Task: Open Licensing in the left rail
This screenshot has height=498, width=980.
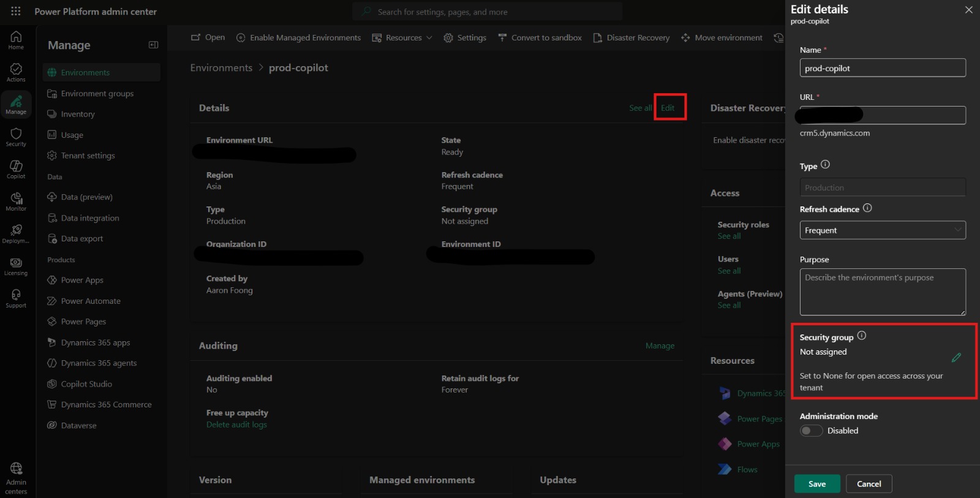Action: pos(16,266)
